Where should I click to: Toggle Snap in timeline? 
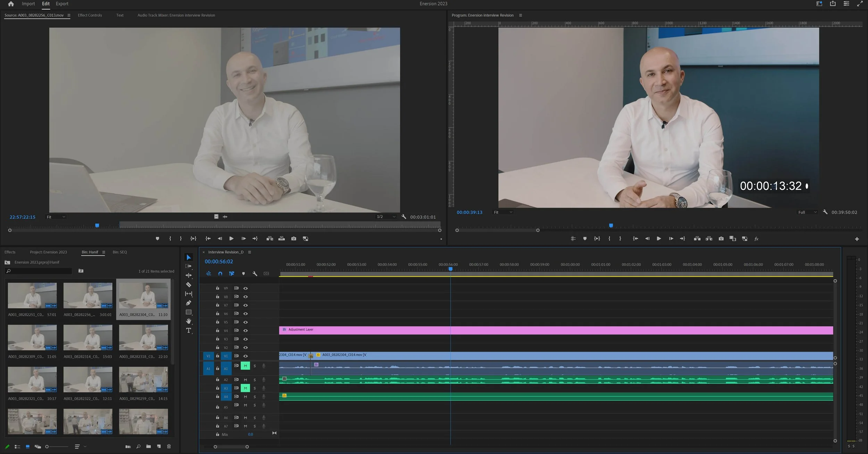pyautogui.click(x=220, y=274)
